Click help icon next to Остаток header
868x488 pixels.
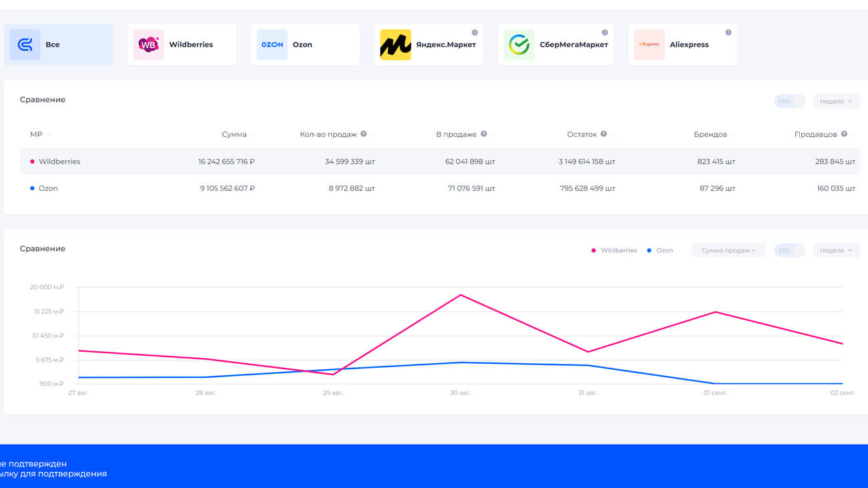point(604,134)
